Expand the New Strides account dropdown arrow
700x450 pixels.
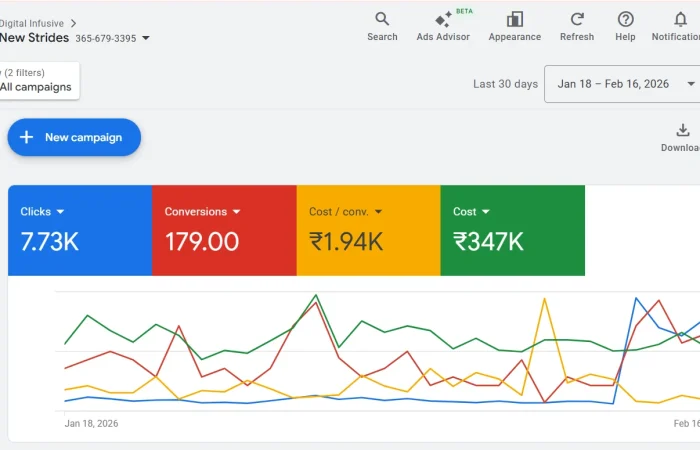tap(146, 38)
